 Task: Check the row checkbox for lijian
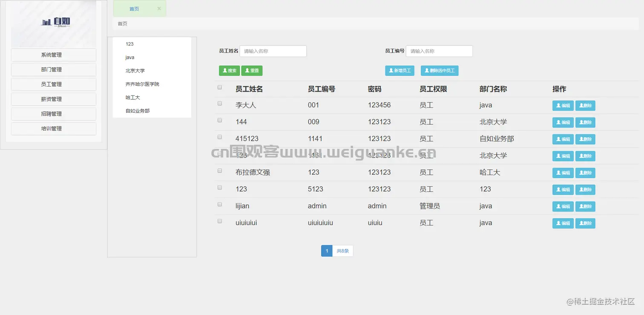coord(220,204)
